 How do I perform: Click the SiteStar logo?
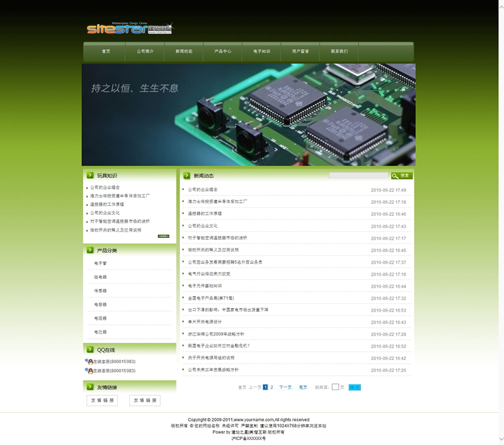pos(129,29)
